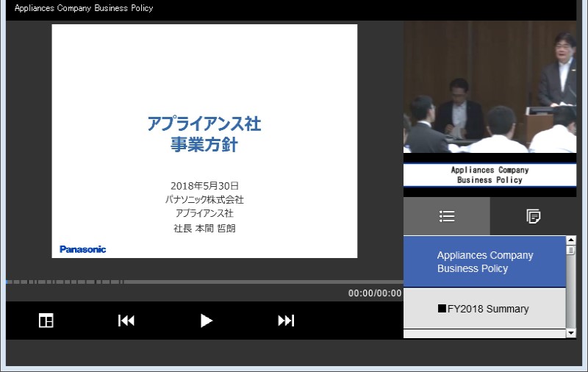588x372 pixels.
Task: Click the slide date 2018年5月30日
Action: 204,186
